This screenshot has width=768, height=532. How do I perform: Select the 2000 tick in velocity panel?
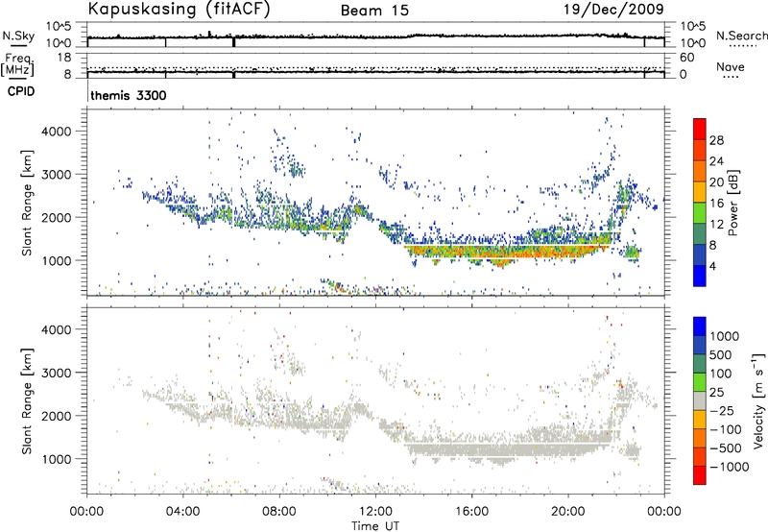point(57,416)
